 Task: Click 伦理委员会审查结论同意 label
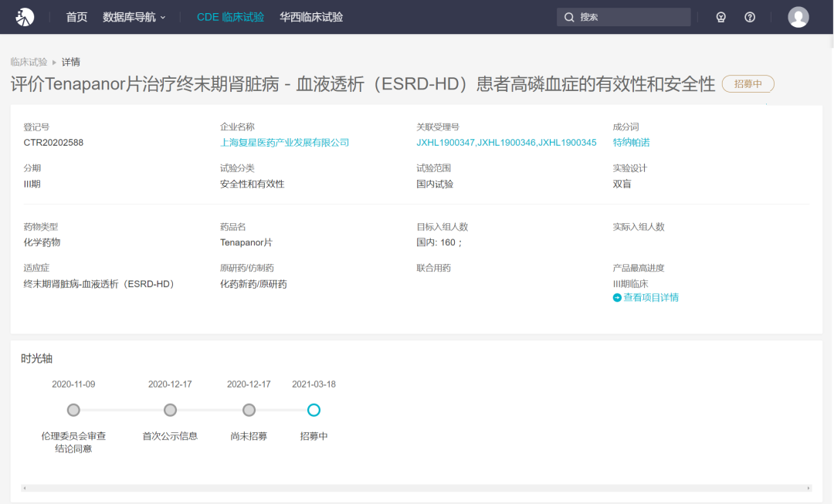point(73,442)
